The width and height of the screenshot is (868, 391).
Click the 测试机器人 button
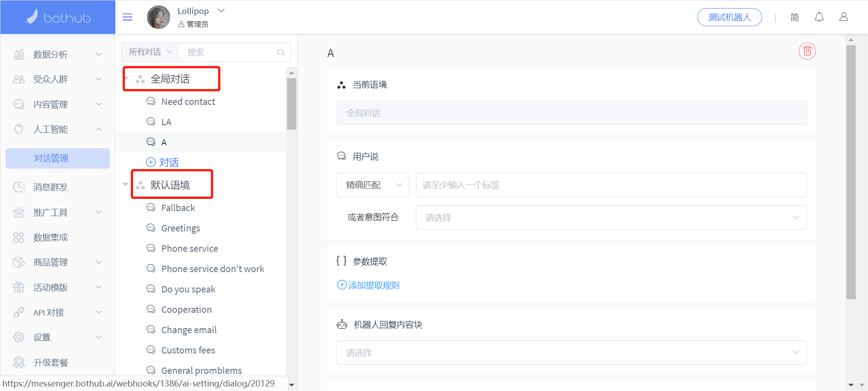[x=730, y=17]
